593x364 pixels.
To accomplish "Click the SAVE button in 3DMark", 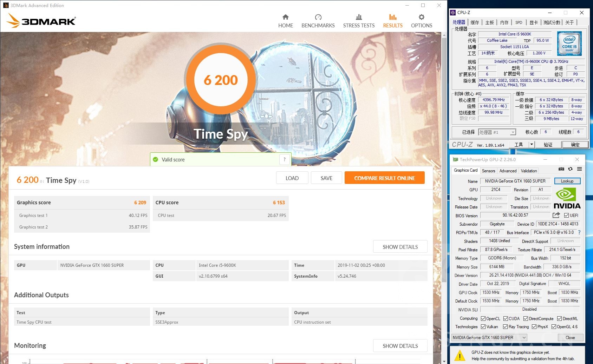I will (x=326, y=178).
